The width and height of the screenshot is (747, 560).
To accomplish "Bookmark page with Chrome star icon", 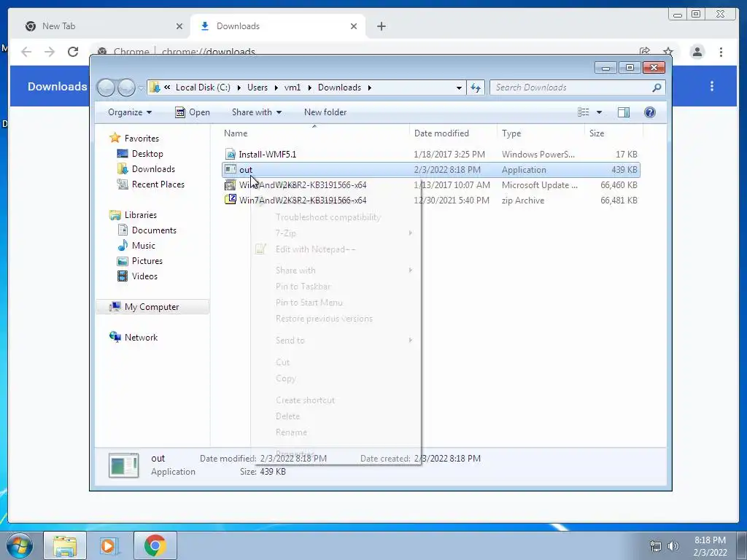I will point(668,52).
